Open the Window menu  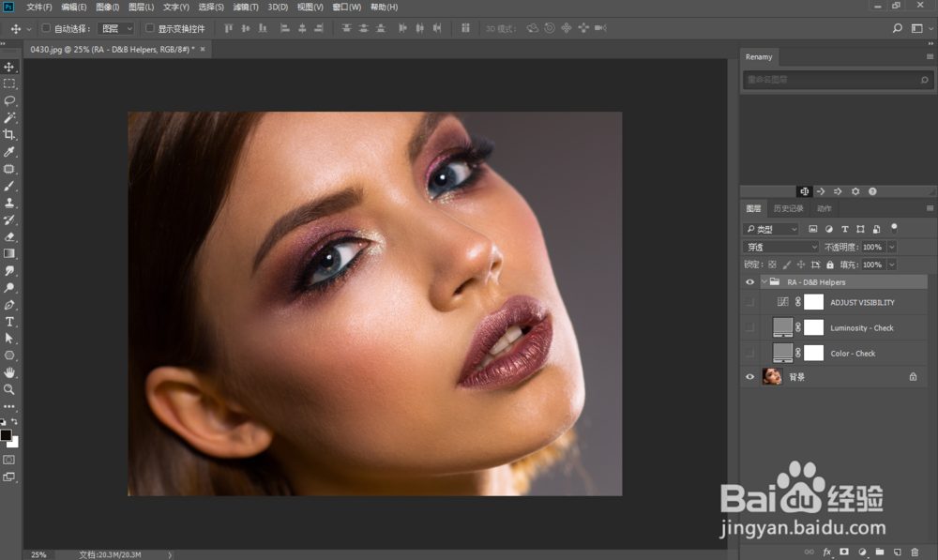[x=347, y=8]
